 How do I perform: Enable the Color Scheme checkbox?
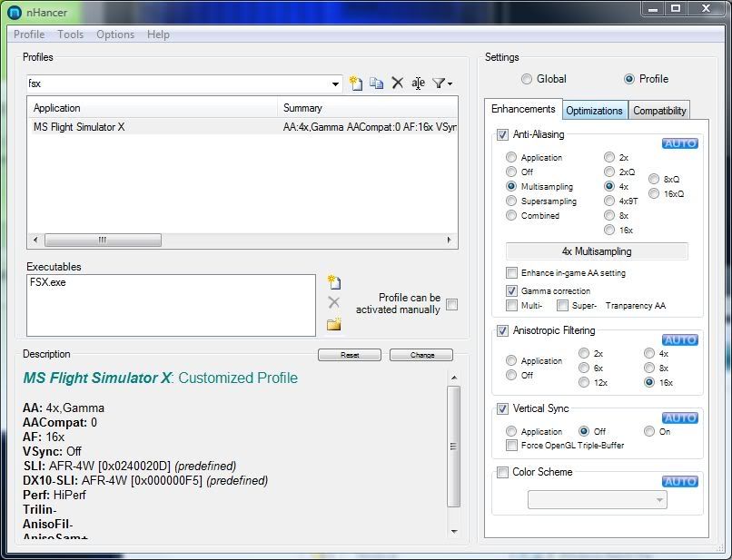pyautogui.click(x=503, y=472)
